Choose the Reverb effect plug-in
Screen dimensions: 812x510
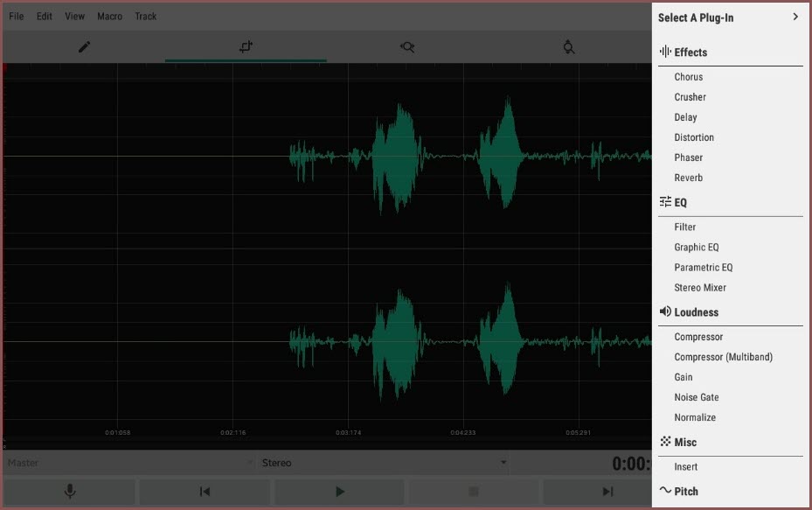tap(688, 178)
